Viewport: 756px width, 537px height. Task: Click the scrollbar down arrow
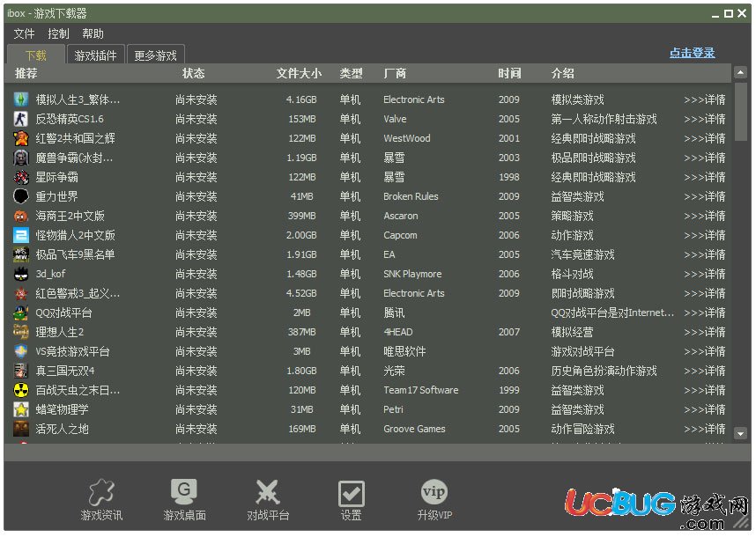click(740, 433)
